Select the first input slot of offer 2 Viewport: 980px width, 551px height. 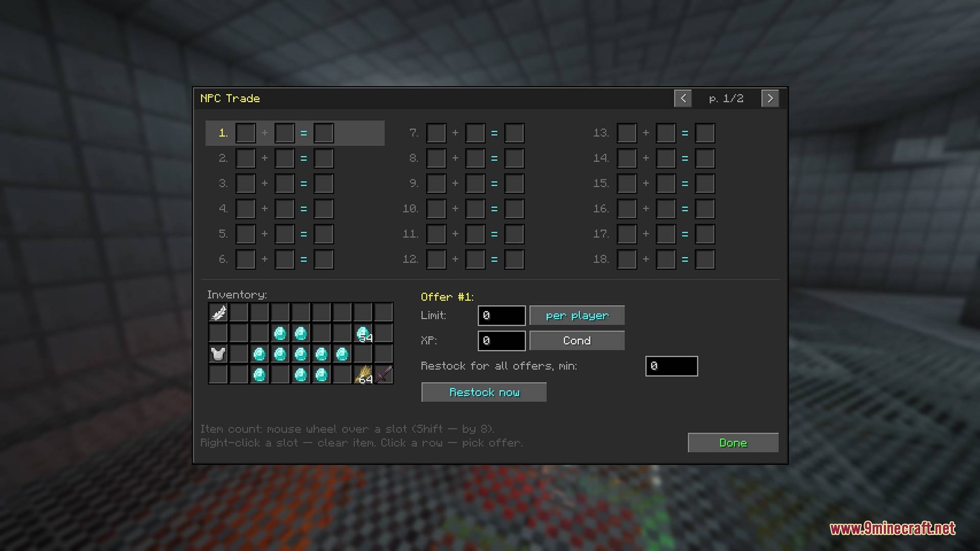245,158
